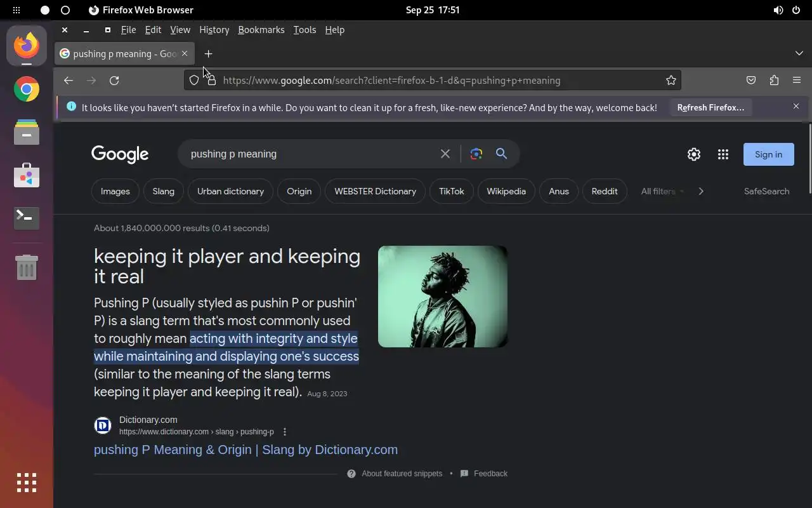Reload the current page

point(114,81)
